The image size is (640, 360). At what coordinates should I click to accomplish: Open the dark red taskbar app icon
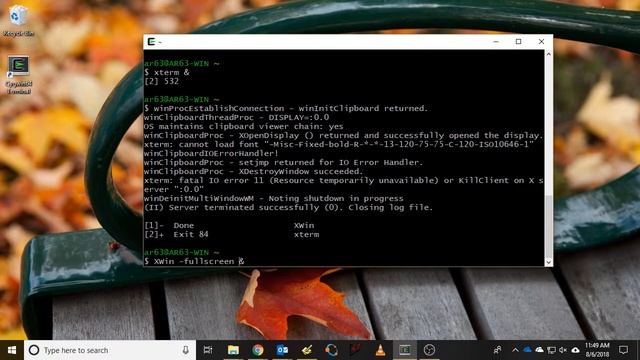pyautogui.click(x=356, y=350)
